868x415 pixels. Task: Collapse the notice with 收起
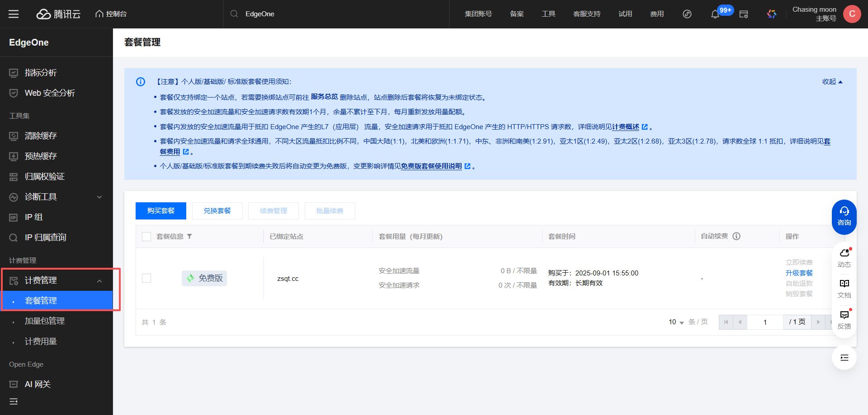(832, 82)
